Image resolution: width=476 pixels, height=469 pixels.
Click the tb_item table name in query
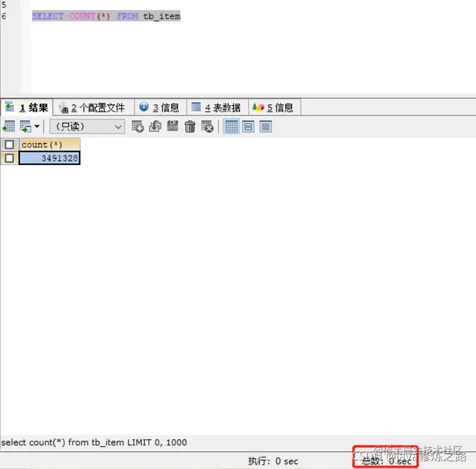pyautogui.click(x=162, y=16)
